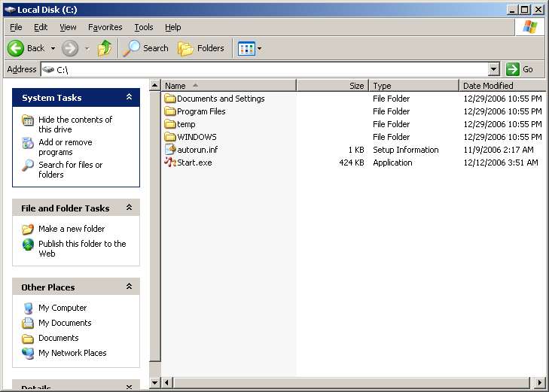
Task: Collapse the Other Places panel
Action: 129,287
